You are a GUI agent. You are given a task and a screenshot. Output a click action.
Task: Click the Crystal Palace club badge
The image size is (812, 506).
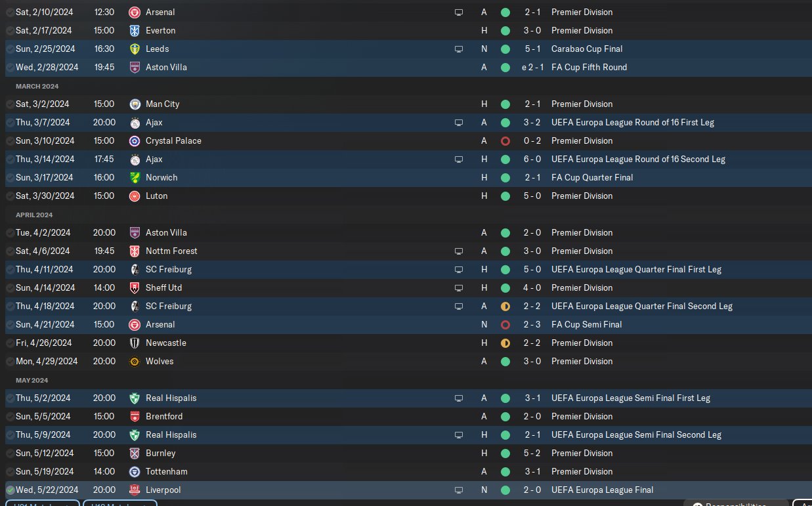click(x=135, y=140)
